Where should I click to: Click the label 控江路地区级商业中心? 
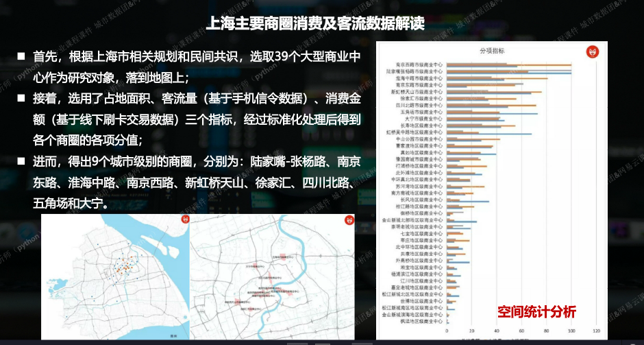419,206
